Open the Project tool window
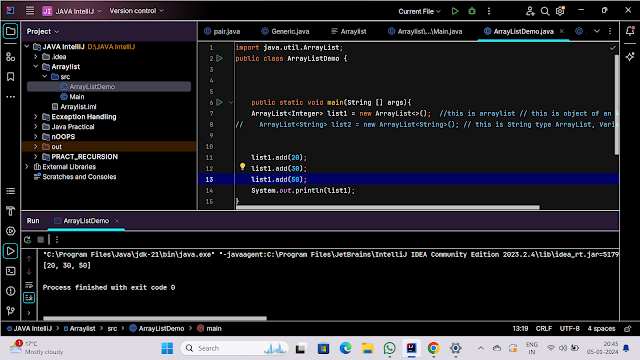Image resolution: width=640 pixels, height=360 pixels. coord(11,31)
